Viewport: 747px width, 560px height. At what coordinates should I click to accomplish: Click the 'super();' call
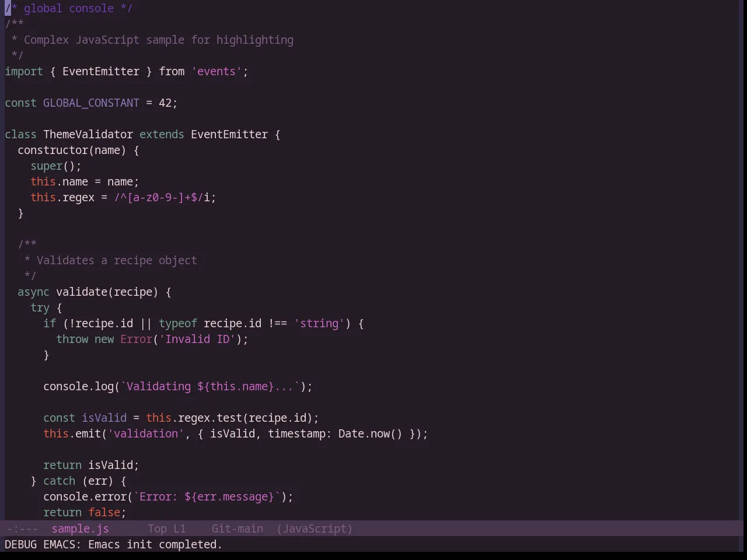56,166
